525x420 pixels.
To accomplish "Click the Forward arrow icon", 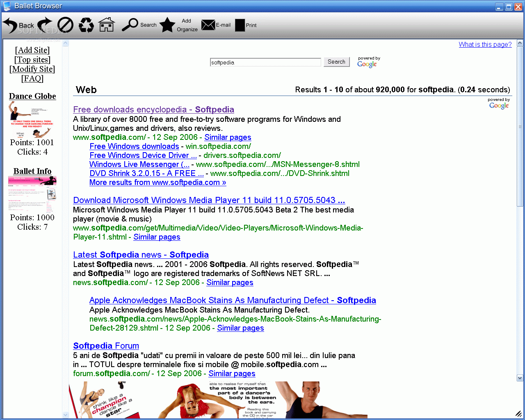I will [x=45, y=25].
